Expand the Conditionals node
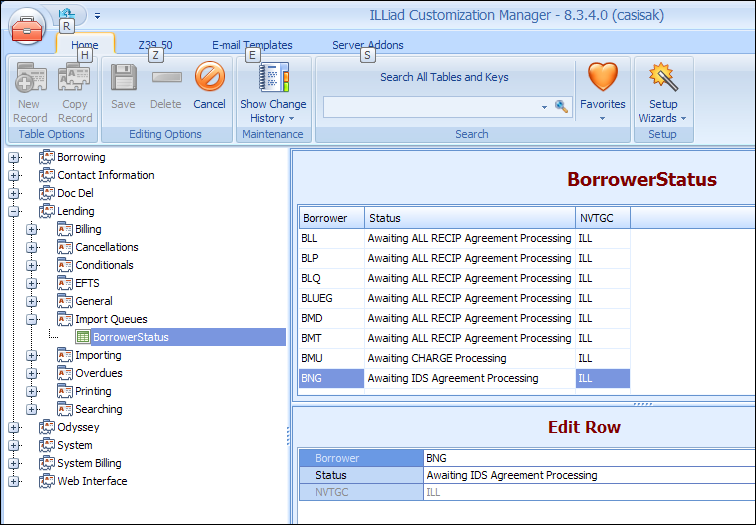The height and width of the screenshot is (525, 756). (x=32, y=265)
